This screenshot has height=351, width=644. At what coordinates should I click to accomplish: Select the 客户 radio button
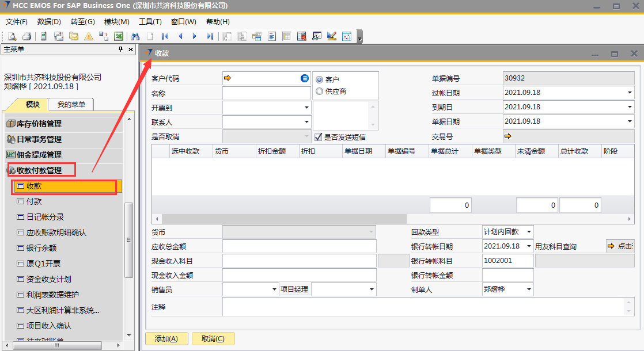[320, 80]
